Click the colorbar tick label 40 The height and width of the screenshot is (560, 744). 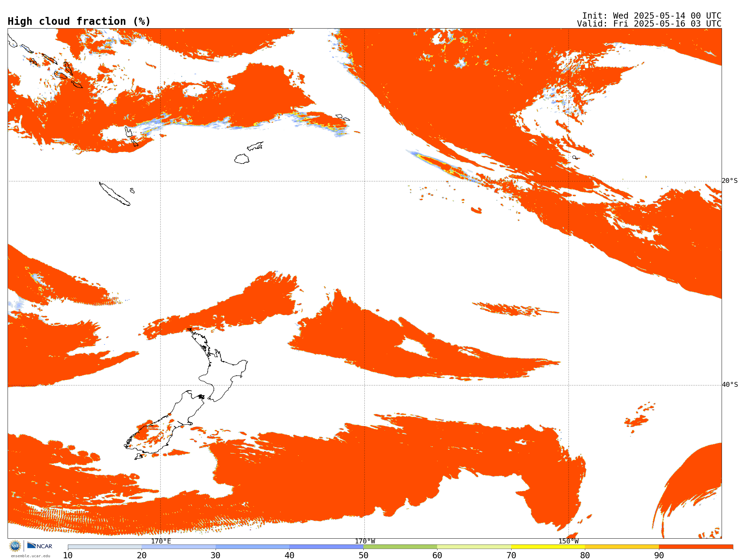pos(289,555)
